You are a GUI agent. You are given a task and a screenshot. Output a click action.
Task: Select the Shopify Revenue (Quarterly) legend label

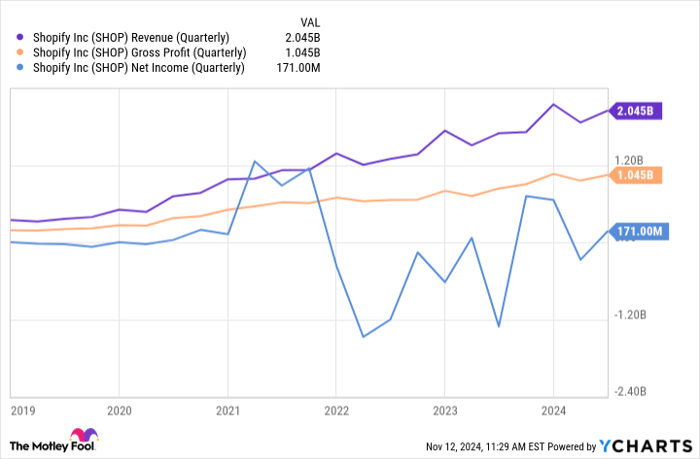coord(130,38)
